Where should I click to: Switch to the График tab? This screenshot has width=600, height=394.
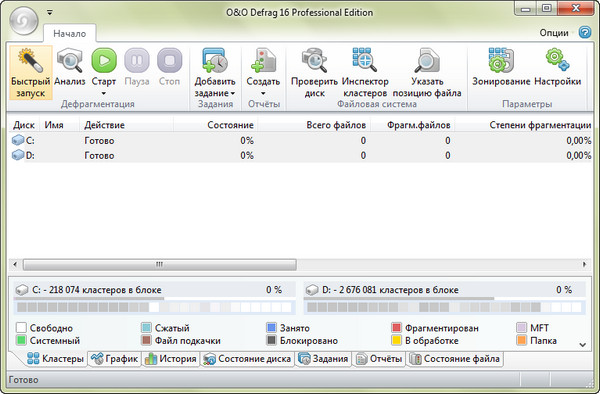(x=114, y=359)
